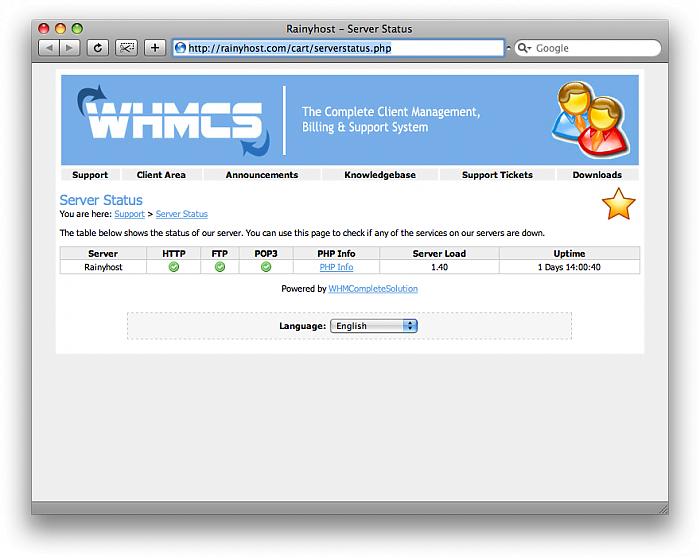Viewport: 700px width, 558px height.
Task: Click the Server column header
Action: pyautogui.click(x=103, y=254)
